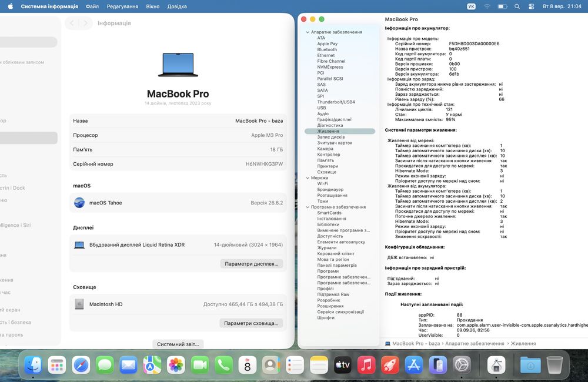
Task: Open Reminders from the Dock
Action: [x=295, y=365]
